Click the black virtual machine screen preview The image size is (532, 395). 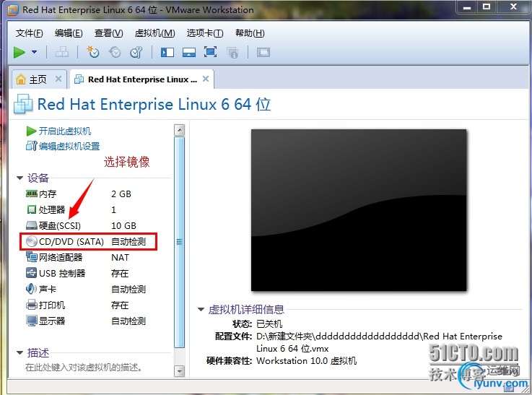click(x=359, y=209)
